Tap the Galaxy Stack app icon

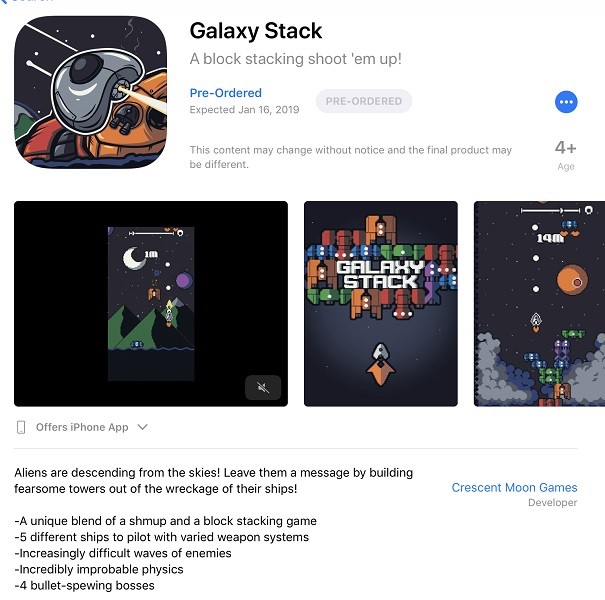[91, 92]
